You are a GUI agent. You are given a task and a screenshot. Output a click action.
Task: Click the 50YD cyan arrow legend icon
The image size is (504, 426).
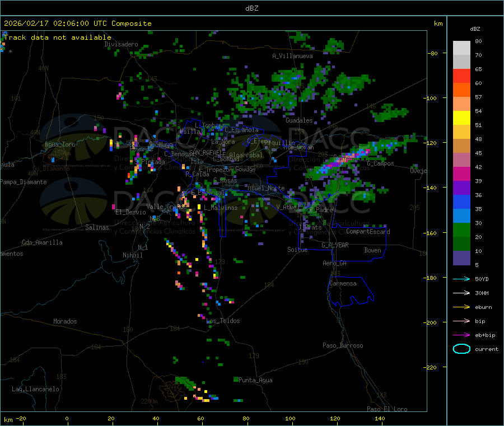click(461, 279)
